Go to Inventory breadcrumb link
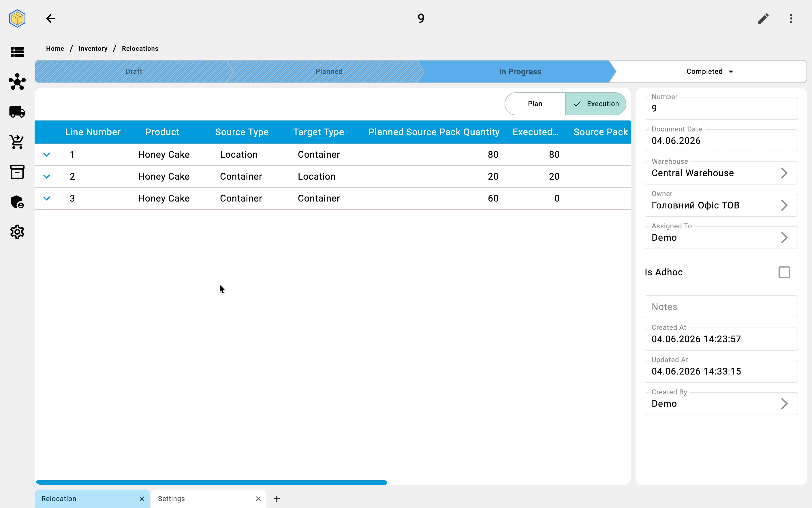The width and height of the screenshot is (812, 508). (93, 48)
